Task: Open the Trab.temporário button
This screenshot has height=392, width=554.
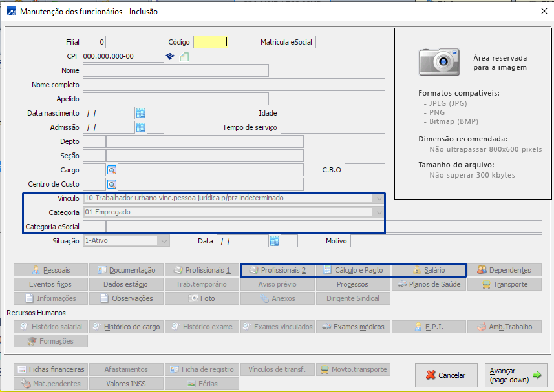Action: [202, 284]
